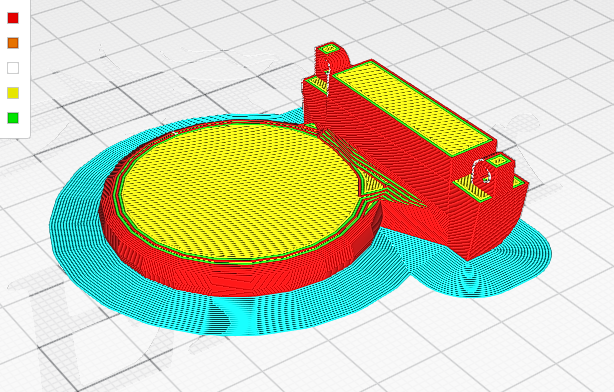Click the white legend color swatch
Screen dimensions: 614x392
(x=13, y=68)
